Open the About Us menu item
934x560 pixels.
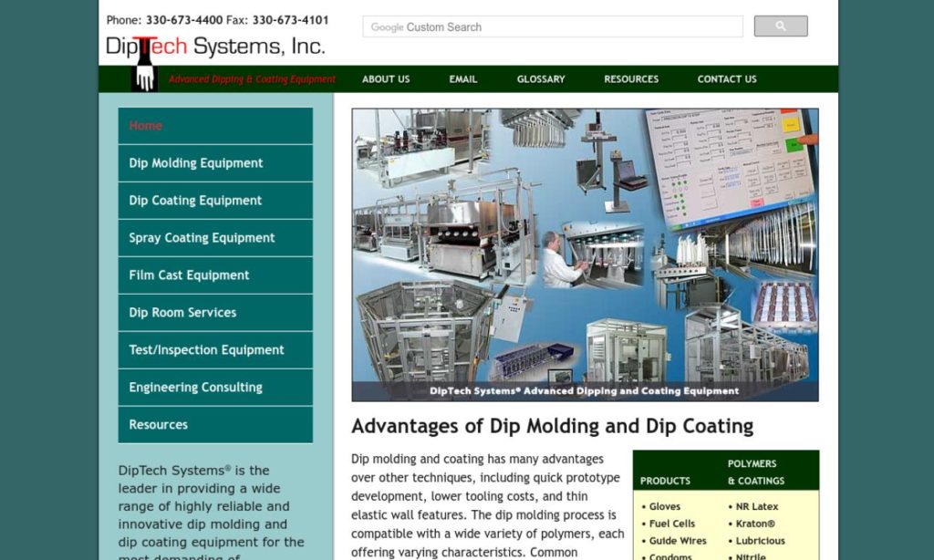[x=386, y=79]
